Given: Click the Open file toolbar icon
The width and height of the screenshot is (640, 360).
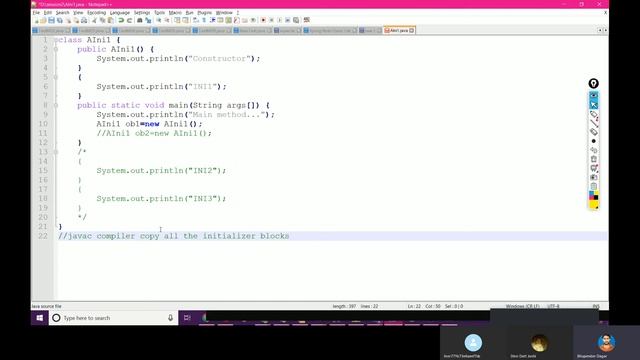Looking at the screenshot, I should click(43, 20).
